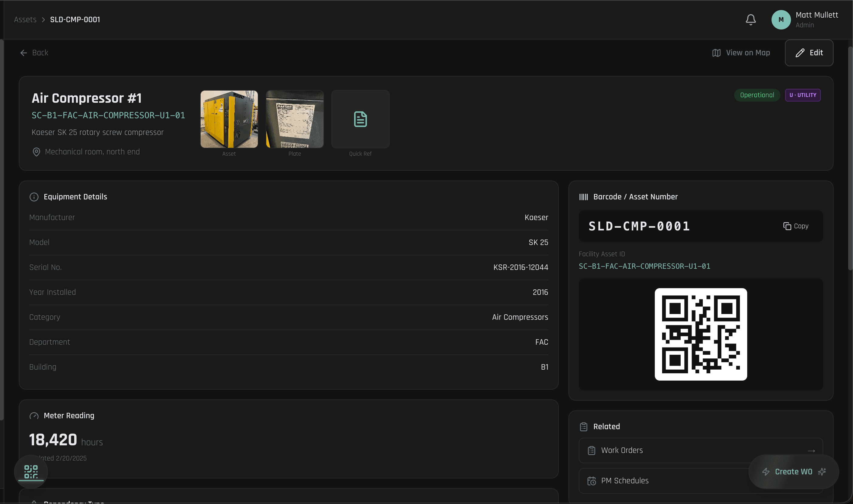
Task: Click Create WO floating button
Action: tap(794, 472)
